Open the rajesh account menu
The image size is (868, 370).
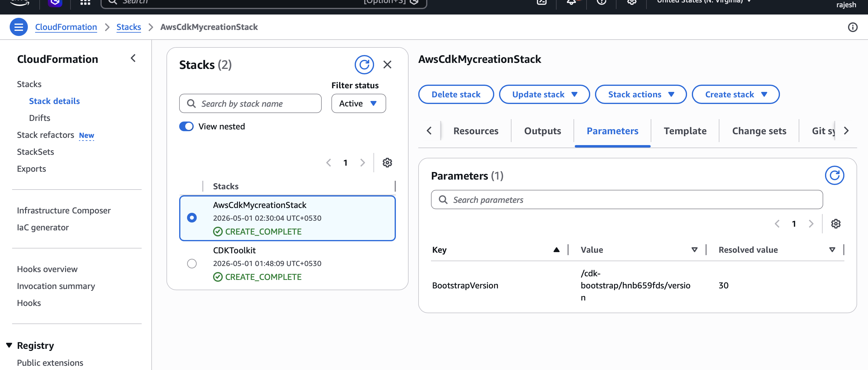point(846,5)
